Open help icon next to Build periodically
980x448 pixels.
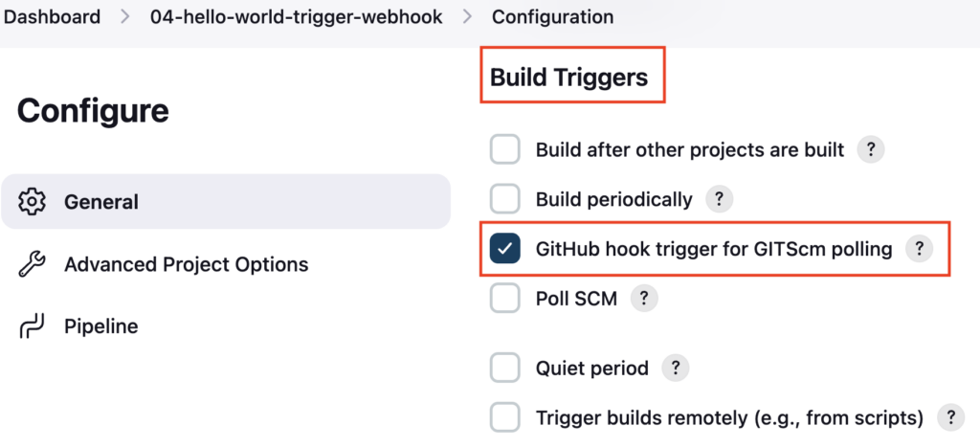(x=719, y=199)
